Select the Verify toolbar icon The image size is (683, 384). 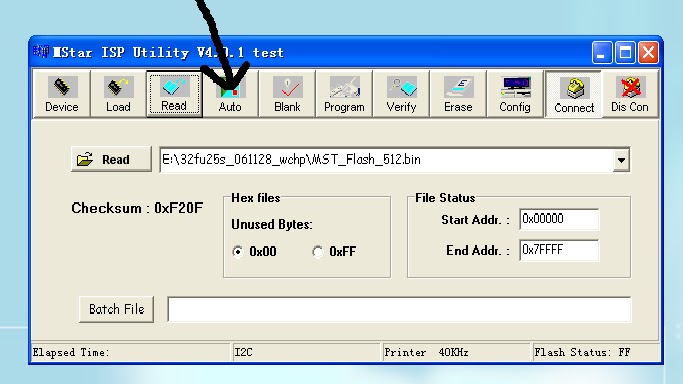click(x=401, y=94)
